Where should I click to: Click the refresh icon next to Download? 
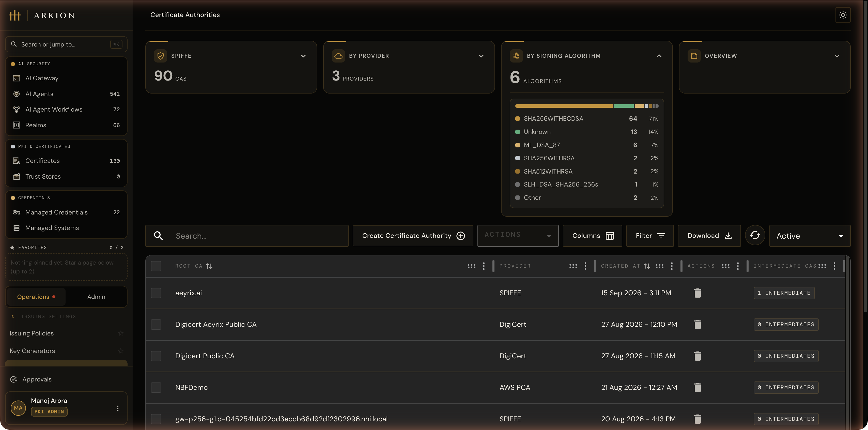click(755, 236)
